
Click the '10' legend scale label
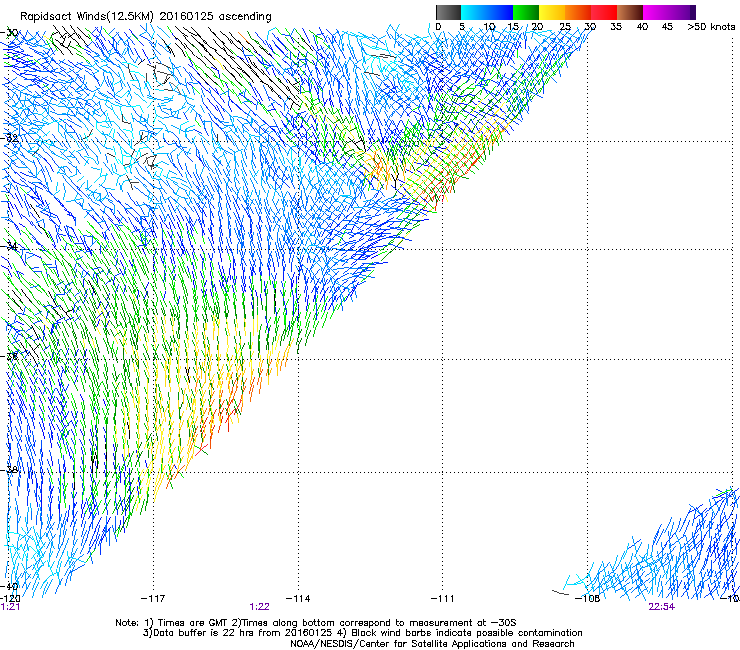tap(489, 26)
